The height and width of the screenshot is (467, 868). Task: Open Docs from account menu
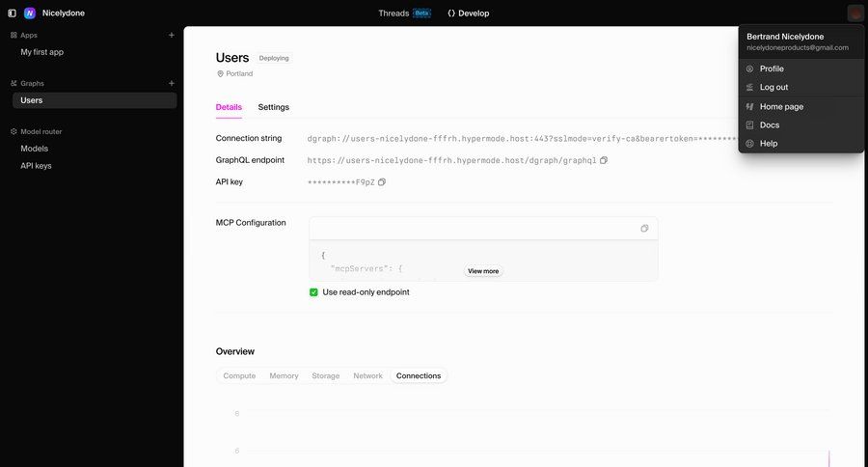click(801, 125)
